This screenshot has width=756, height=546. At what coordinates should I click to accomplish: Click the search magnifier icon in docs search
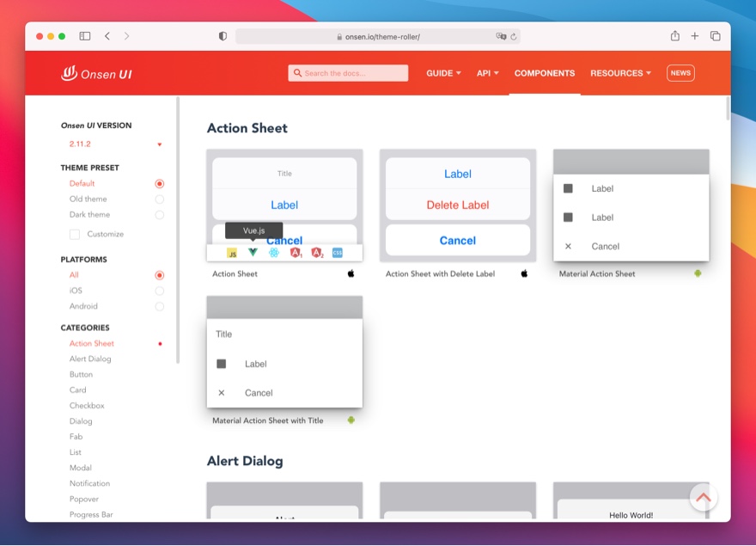(297, 73)
